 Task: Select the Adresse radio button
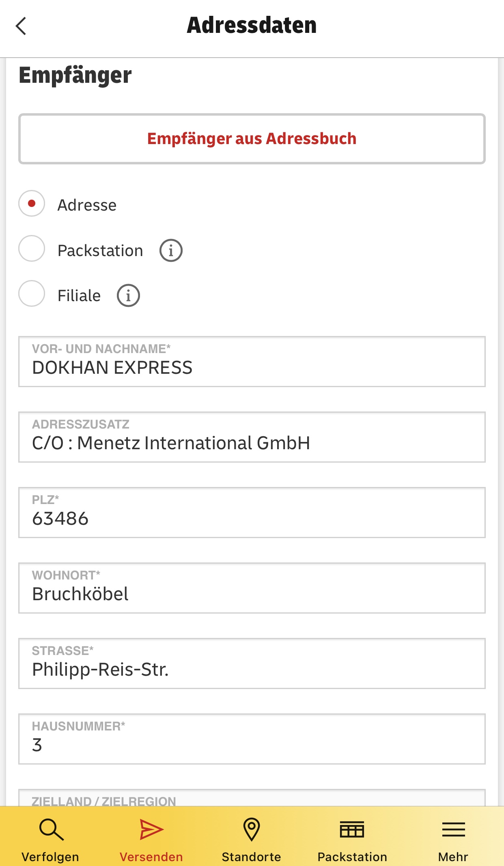[x=32, y=203]
